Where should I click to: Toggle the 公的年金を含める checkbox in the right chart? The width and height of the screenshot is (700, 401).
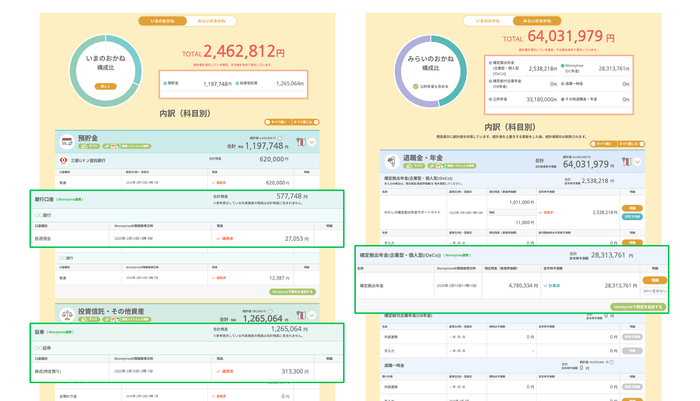coord(416,87)
